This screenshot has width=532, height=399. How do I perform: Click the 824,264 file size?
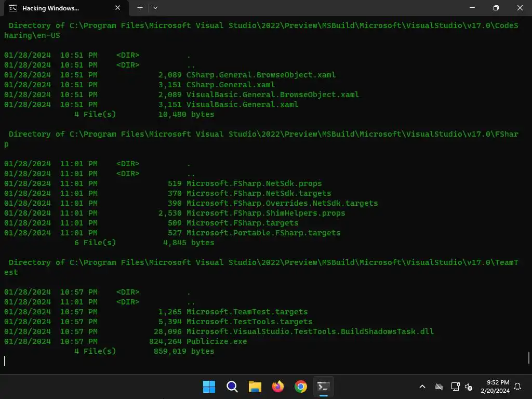coord(165,341)
